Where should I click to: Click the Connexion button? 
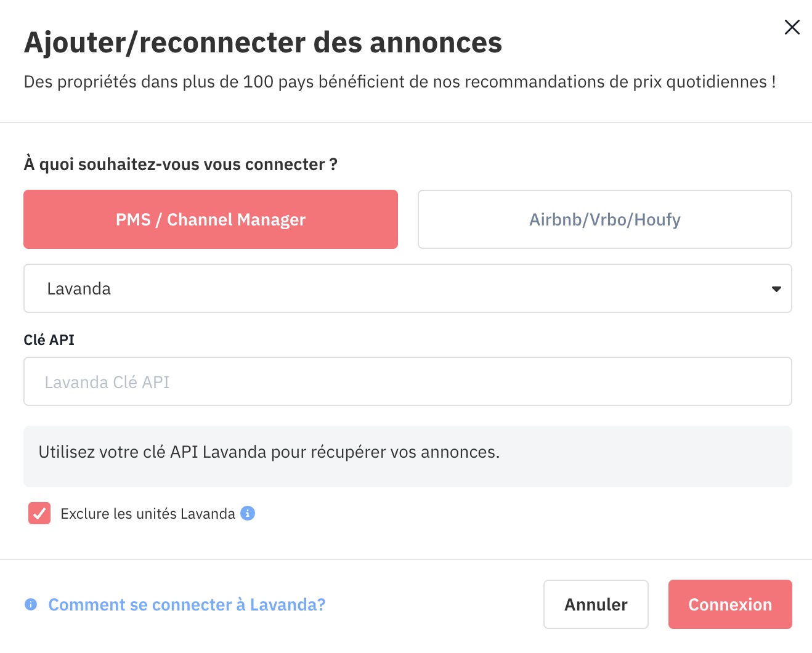pyautogui.click(x=729, y=604)
